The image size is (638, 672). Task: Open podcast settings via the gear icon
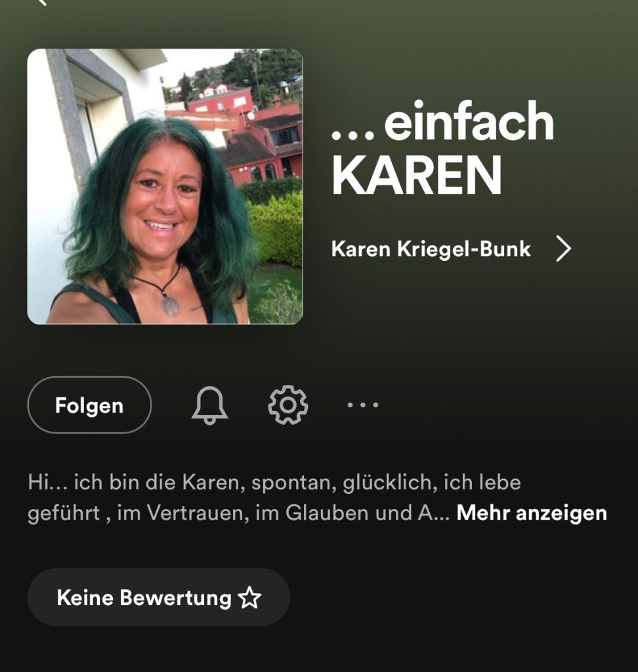point(287,405)
